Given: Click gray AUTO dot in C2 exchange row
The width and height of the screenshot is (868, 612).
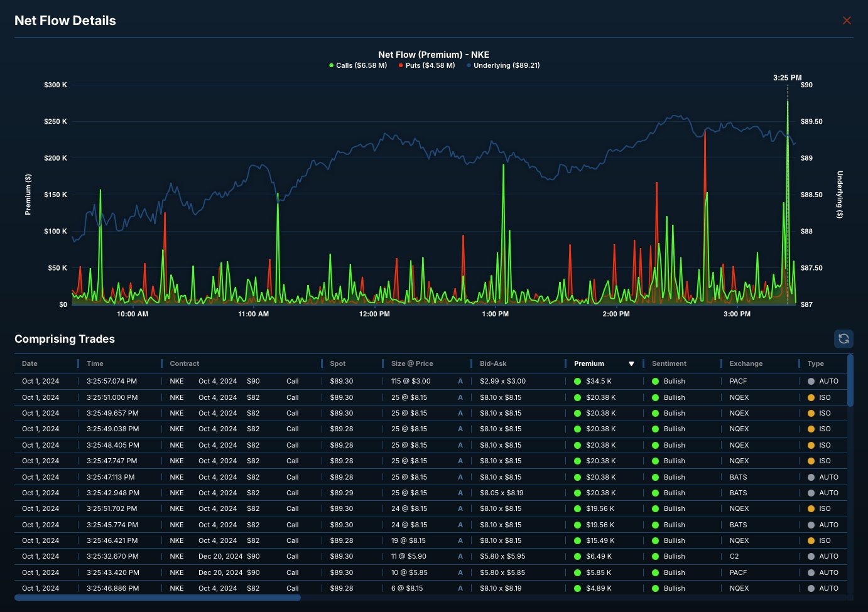Looking at the screenshot, I should coord(811,556).
